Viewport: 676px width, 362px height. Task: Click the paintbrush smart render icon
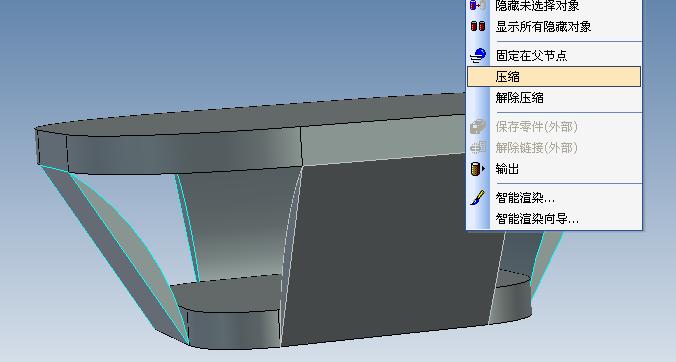click(478, 197)
